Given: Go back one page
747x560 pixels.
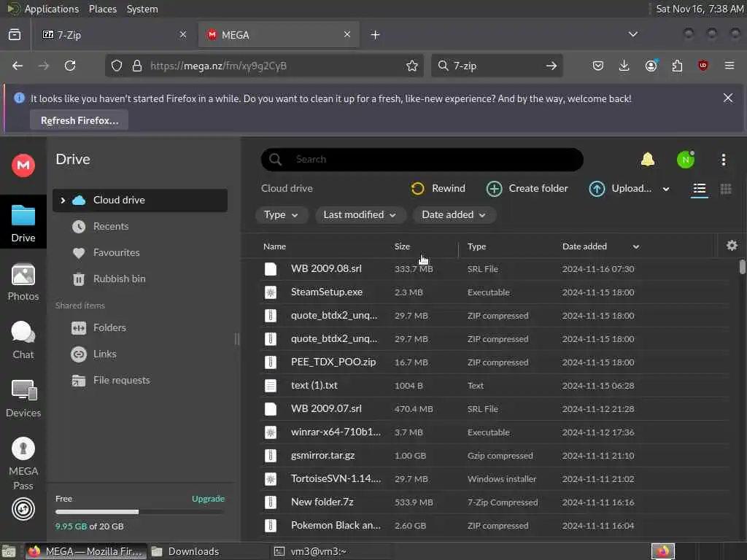Looking at the screenshot, I should click(x=18, y=66).
